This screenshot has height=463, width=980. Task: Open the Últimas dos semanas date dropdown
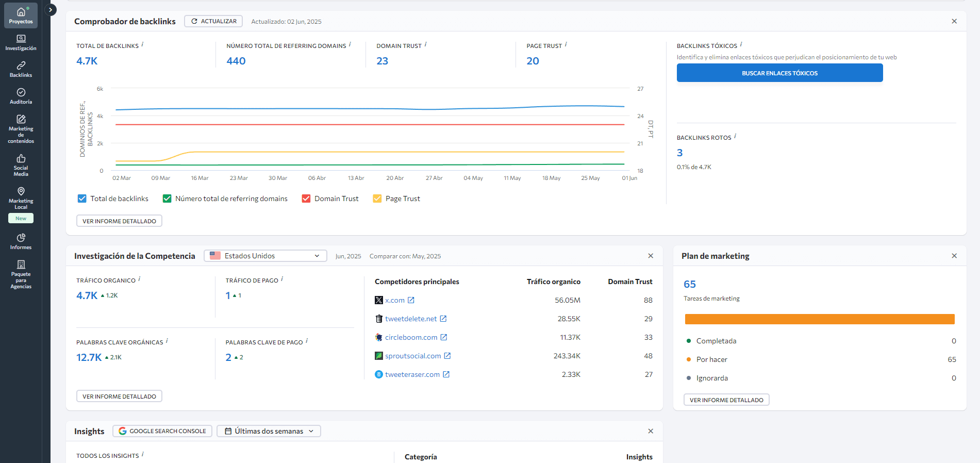pyautogui.click(x=269, y=431)
